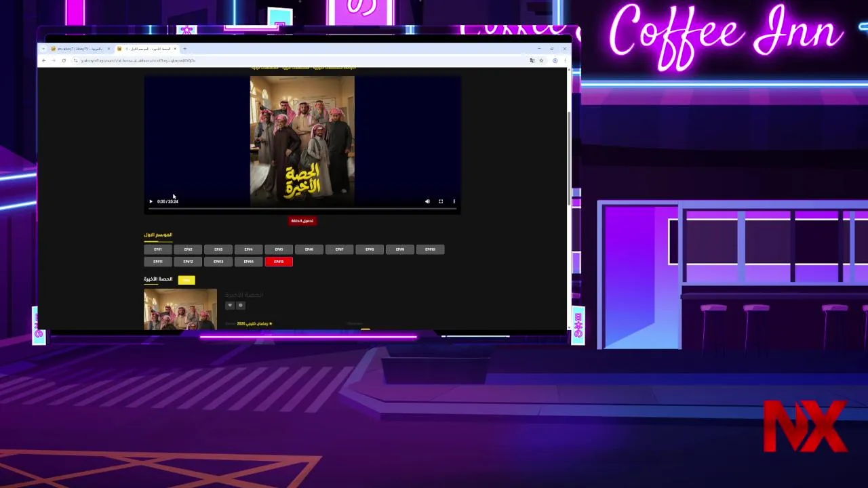Open the Chrome three-dot menu
The height and width of the screenshot is (488, 868).
[564, 60]
